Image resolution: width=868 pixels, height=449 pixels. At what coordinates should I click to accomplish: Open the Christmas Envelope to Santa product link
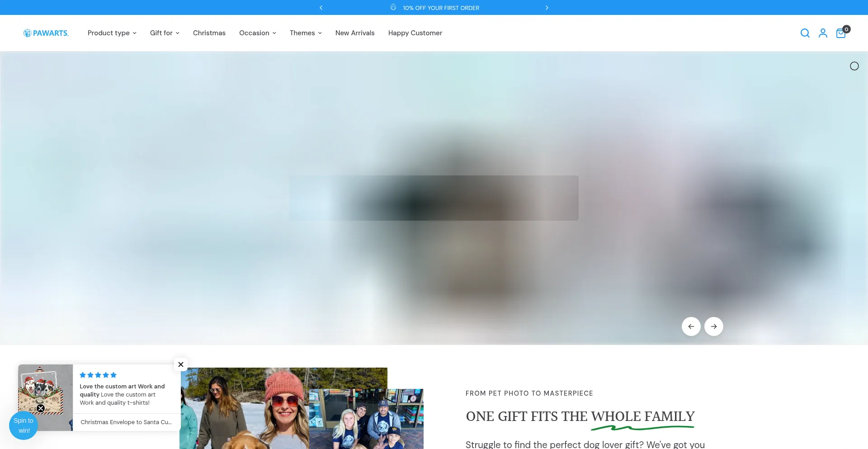(x=125, y=422)
